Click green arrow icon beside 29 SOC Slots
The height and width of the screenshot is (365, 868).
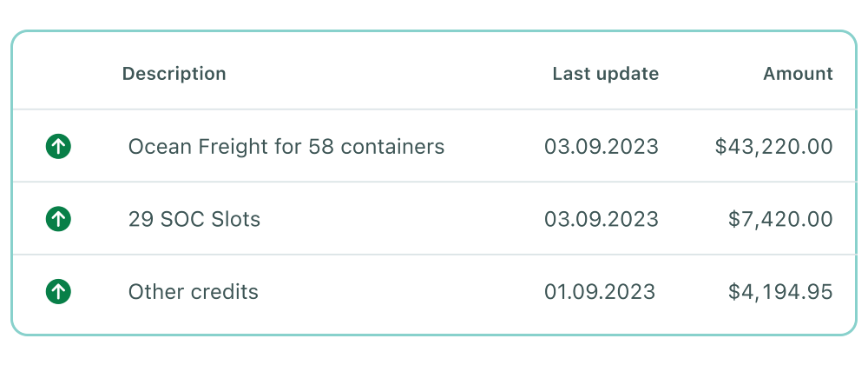58,219
